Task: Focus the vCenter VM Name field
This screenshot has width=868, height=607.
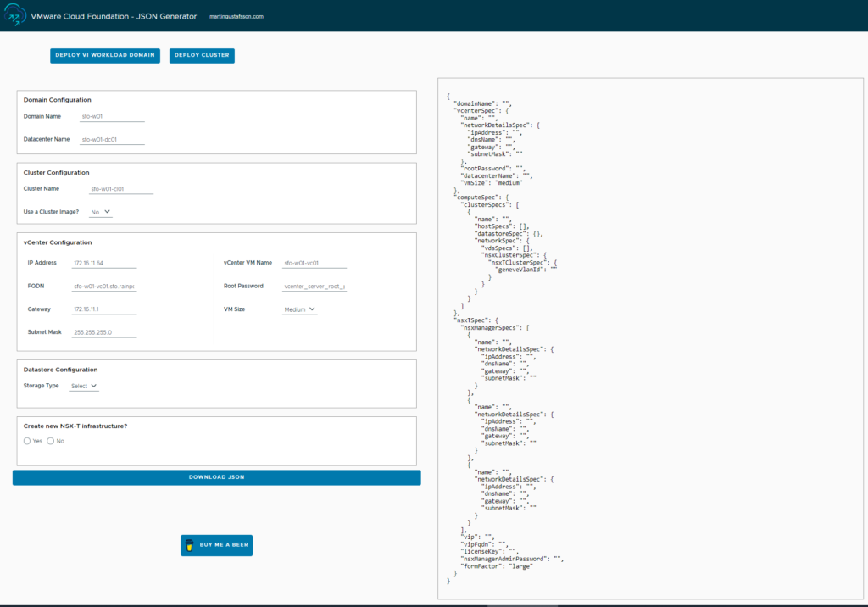Action: (314, 263)
